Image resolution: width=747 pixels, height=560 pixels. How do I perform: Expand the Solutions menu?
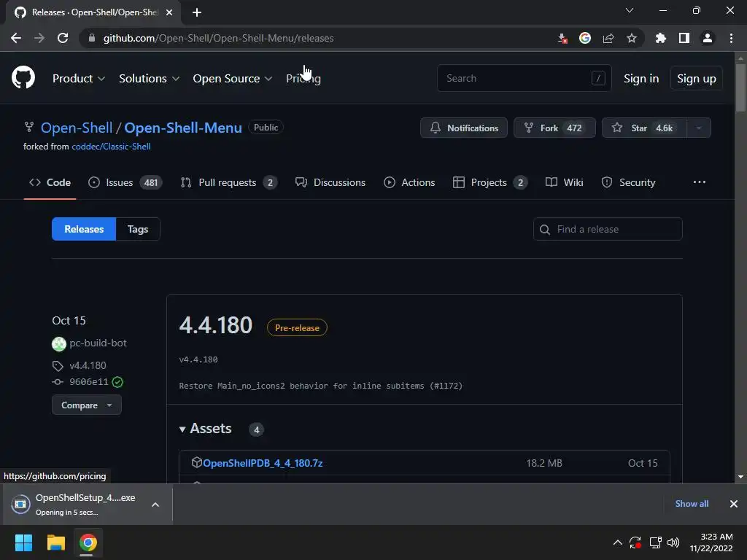pos(149,78)
